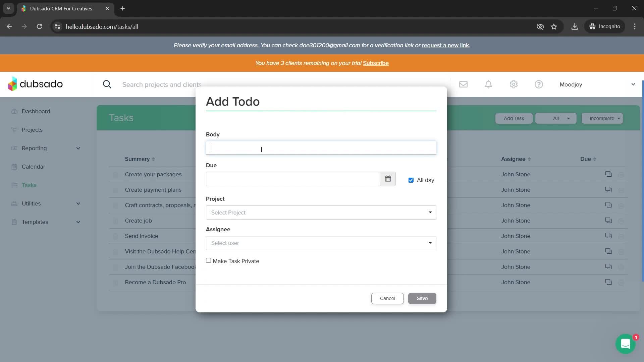The height and width of the screenshot is (362, 644).
Task: Click page vertical scrollbar
Action: [x=642, y=181]
